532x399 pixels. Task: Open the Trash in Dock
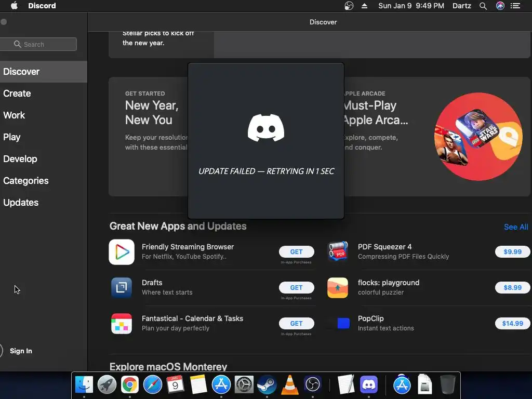tap(447, 385)
